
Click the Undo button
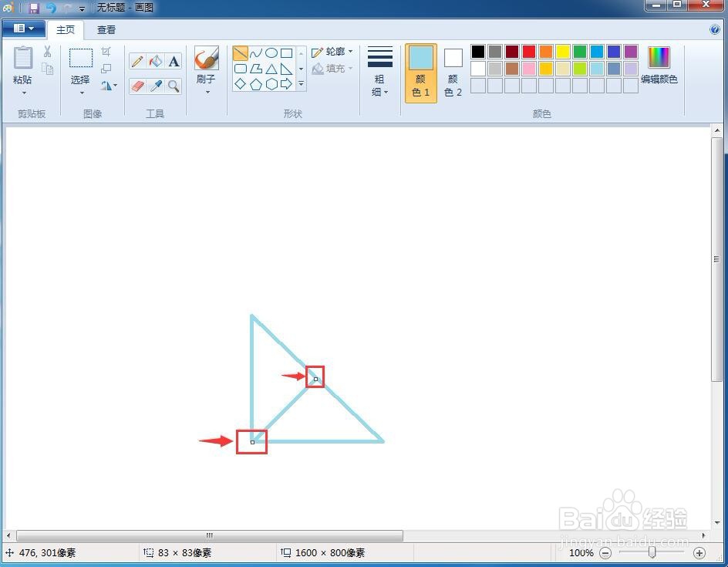51,7
